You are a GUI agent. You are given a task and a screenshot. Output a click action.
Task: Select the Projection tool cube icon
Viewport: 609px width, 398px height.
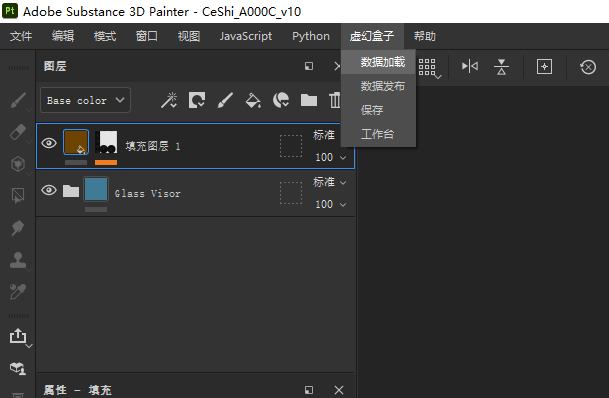[18, 163]
